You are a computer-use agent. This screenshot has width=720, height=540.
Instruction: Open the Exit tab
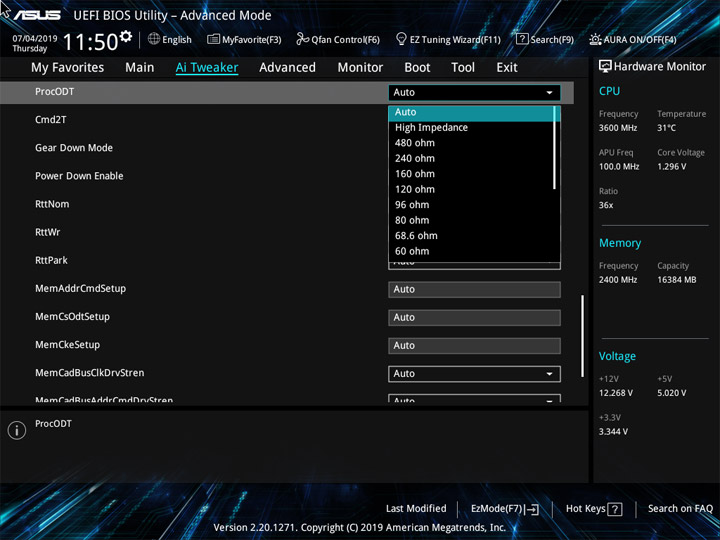pyautogui.click(x=507, y=68)
